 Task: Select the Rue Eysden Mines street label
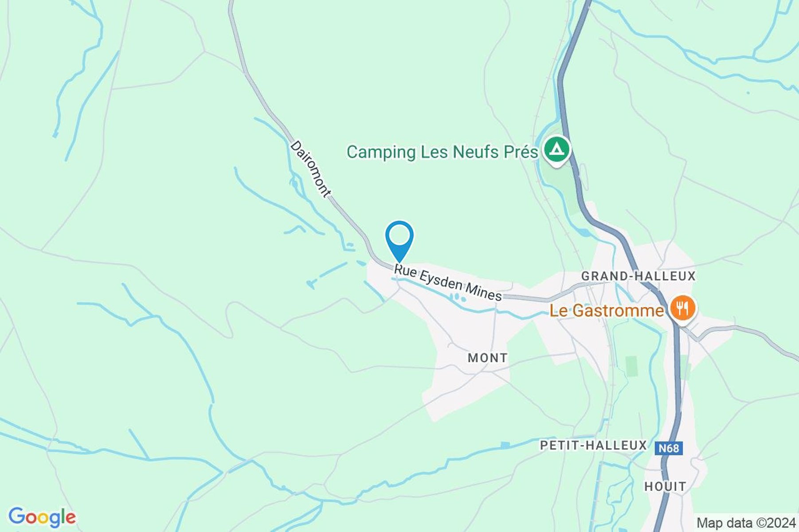[x=448, y=283]
